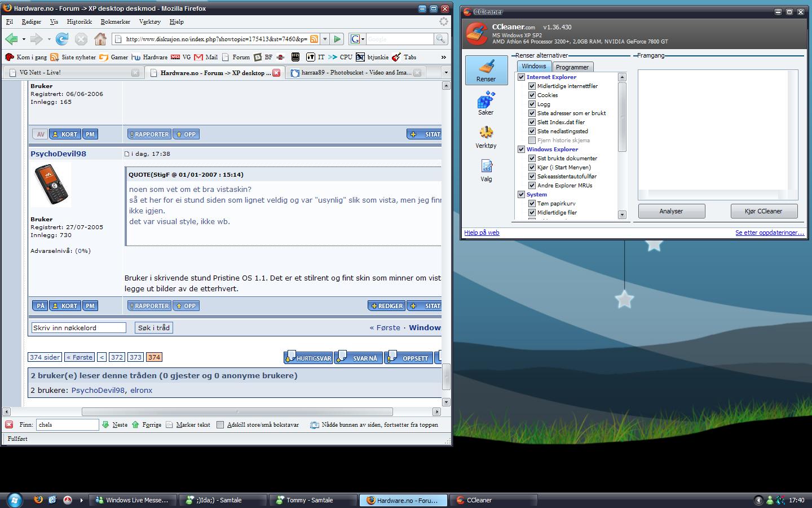The height and width of the screenshot is (508, 812).
Task: Open the Gamer bookmark
Action: 114,57
